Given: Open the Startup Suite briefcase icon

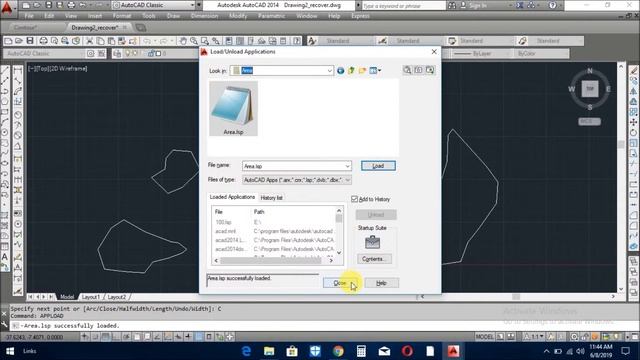Looking at the screenshot, I should [x=372, y=242].
